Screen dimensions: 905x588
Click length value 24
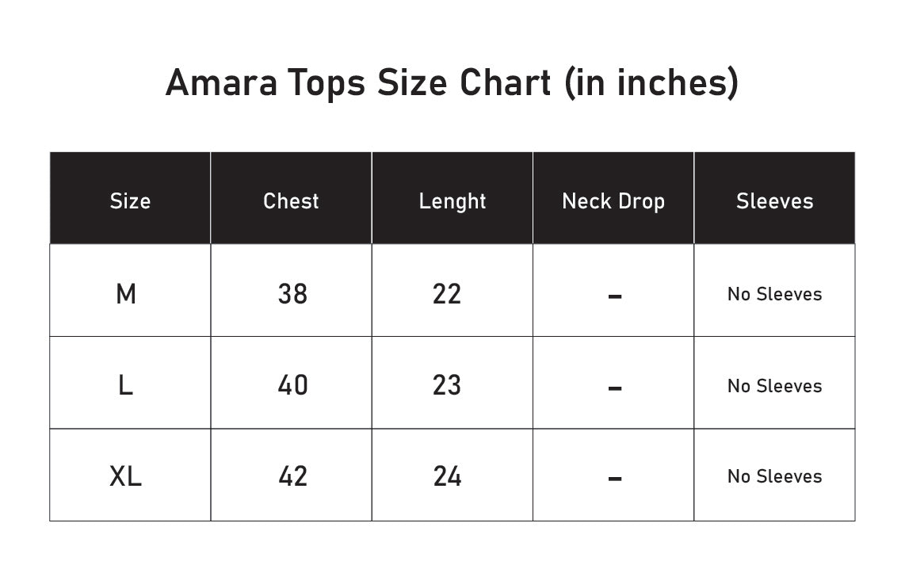point(447,476)
